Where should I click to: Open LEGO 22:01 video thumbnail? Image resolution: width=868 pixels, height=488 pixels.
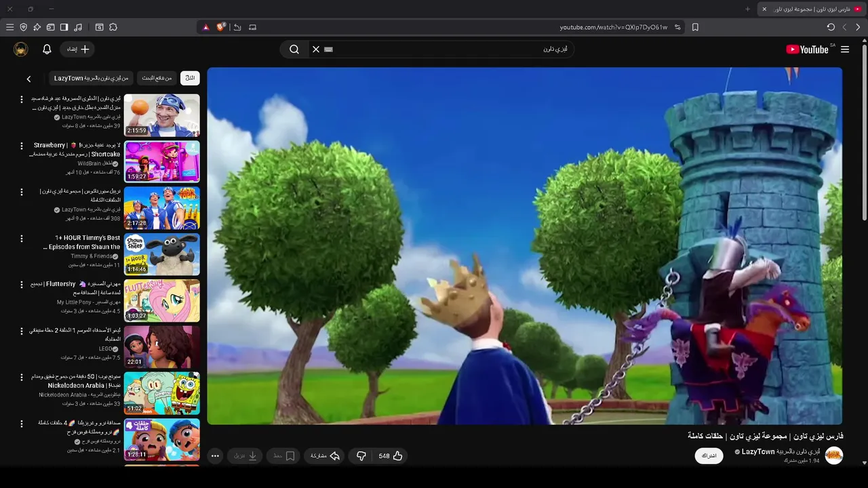coord(162,346)
